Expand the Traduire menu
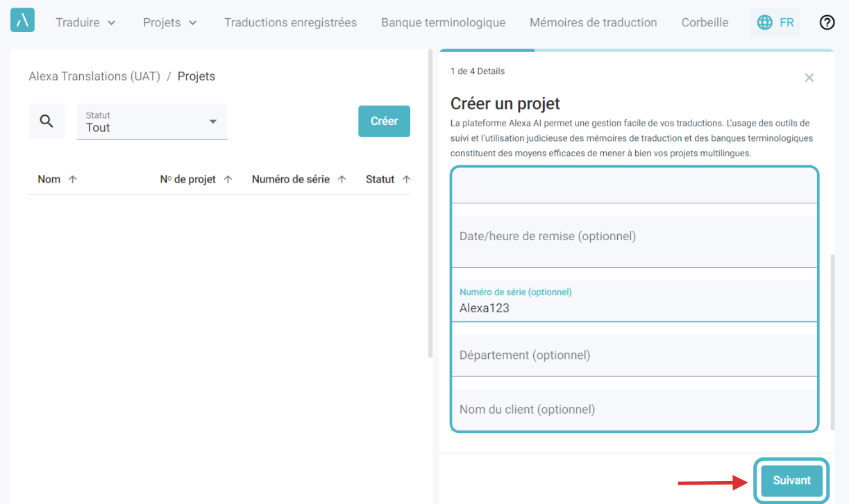 [86, 22]
